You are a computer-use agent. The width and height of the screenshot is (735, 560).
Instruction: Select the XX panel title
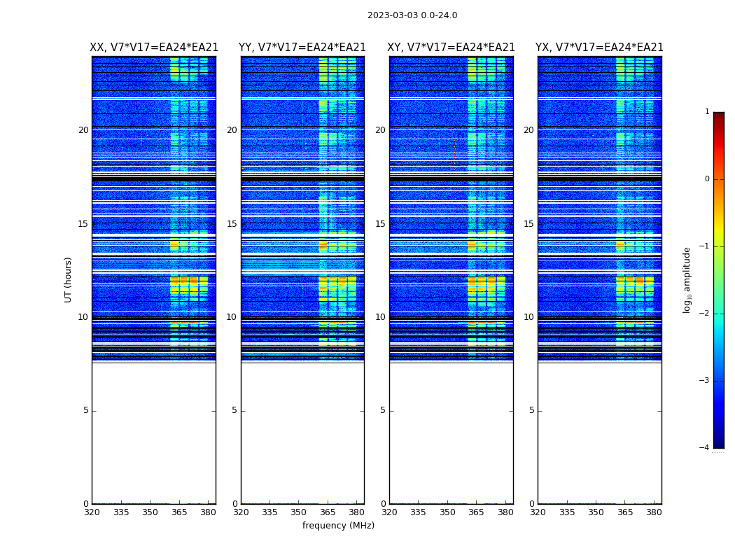click(x=154, y=48)
